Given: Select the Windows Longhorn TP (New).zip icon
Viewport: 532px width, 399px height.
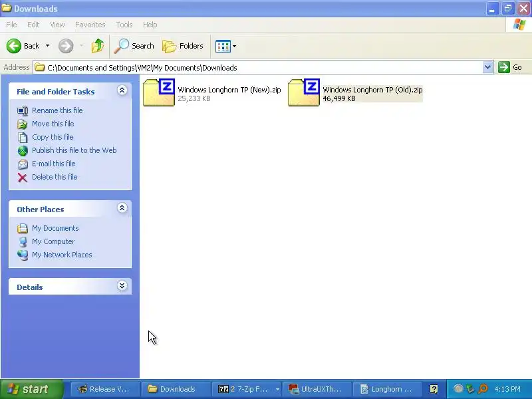Looking at the screenshot, I should click(159, 92).
